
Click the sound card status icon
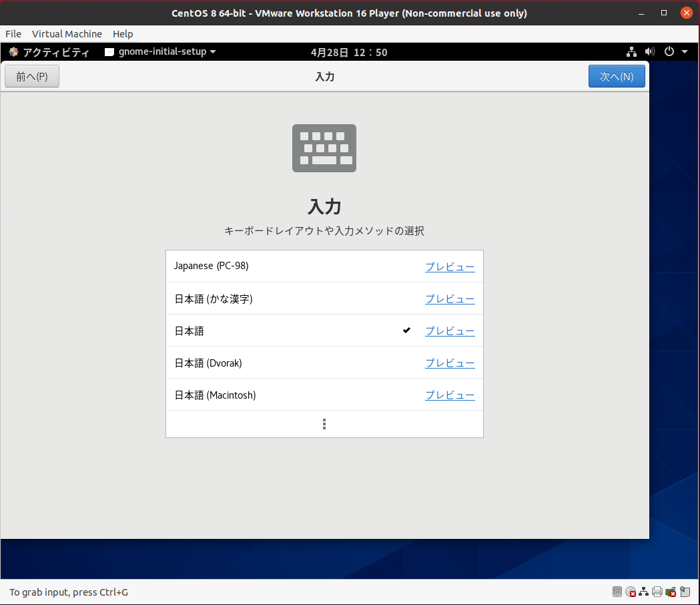pos(671,592)
